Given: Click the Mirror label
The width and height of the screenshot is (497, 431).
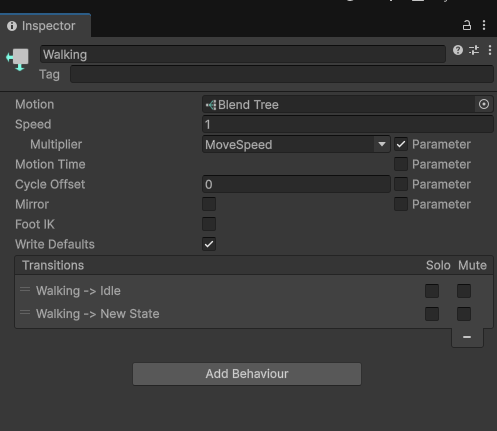Looking at the screenshot, I should [x=32, y=204].
